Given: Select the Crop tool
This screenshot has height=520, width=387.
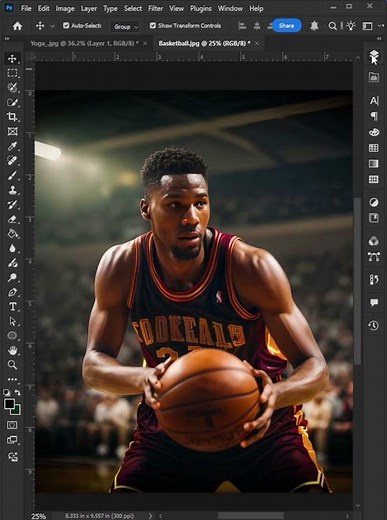Looking at the screenshot, I should coord(12,117).
